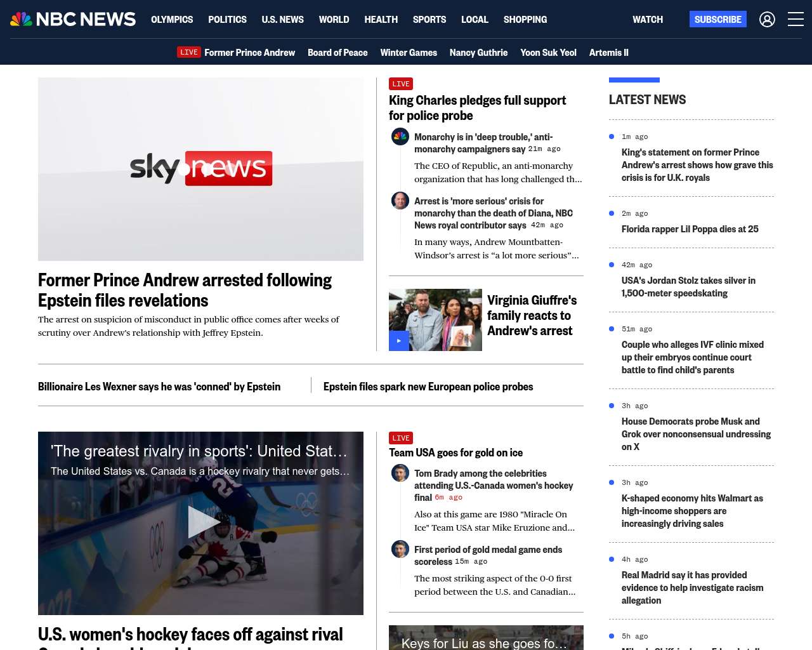This screenshot has width=812, height=650.
Task: Click NBC avatar beside anti-monarchy post
Action: [x=400, y=136]
